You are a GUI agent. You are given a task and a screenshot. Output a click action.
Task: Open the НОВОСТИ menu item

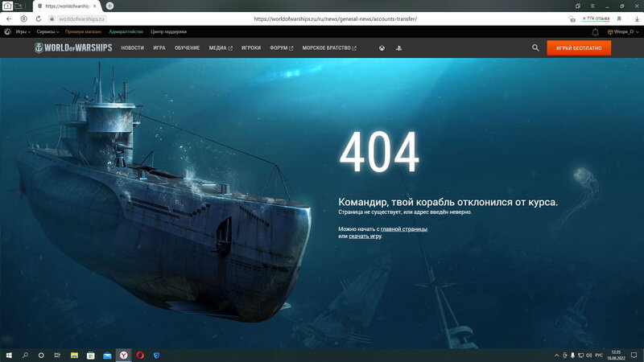(x=132, y=48)
